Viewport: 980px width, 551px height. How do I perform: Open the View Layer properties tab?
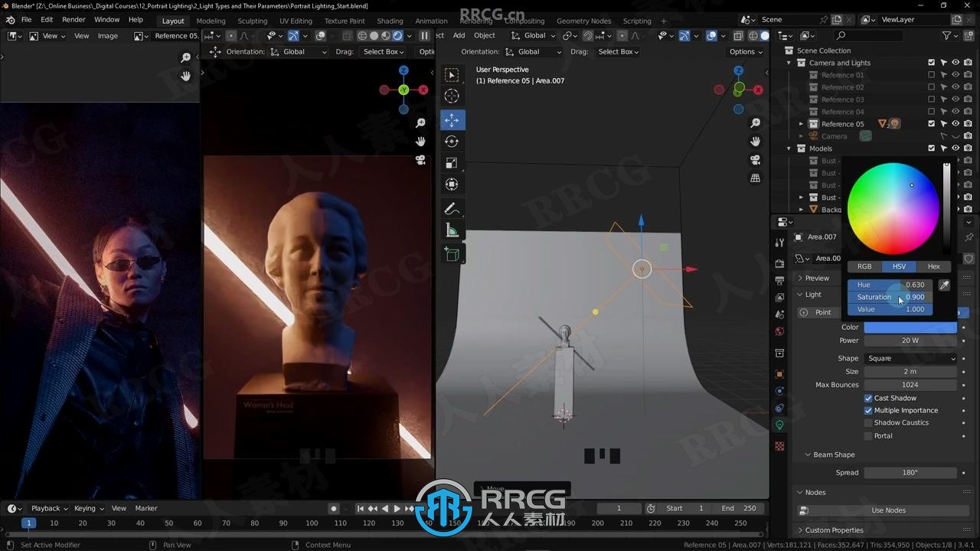[779, 298]
